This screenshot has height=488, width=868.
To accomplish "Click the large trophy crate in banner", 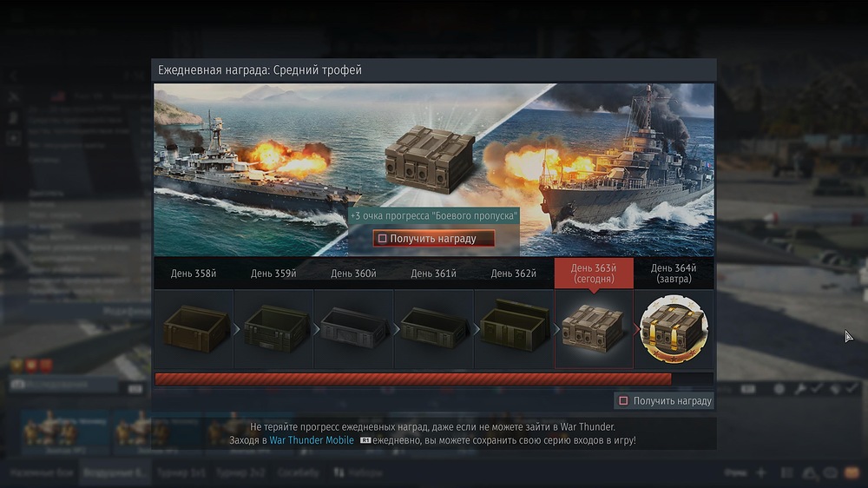I will click(x=431, y=160).
